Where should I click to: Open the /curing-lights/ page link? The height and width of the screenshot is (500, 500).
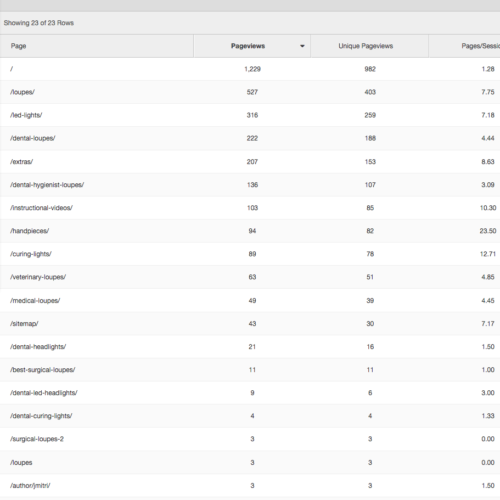click(x=31, y=254)
